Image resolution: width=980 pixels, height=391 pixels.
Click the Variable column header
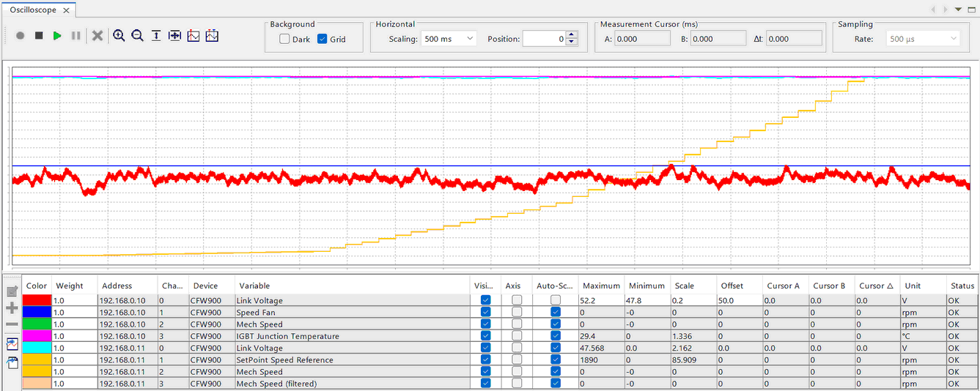click(253, 286)
